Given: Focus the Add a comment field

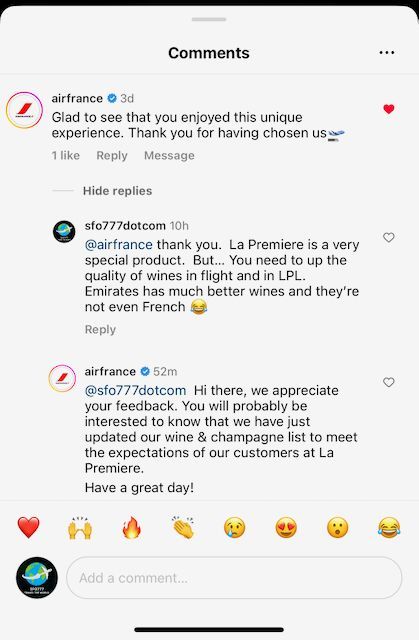Looking at the screenshot, I should pyautogui.click(x=234, y=578).
